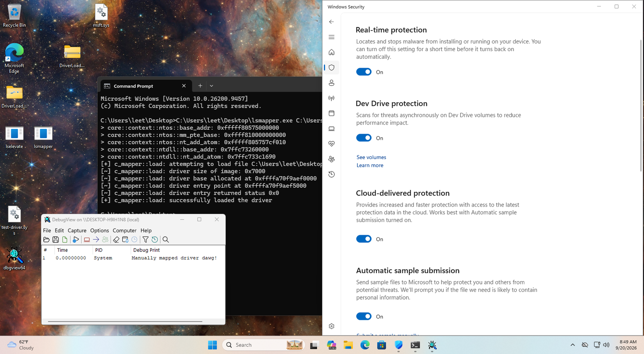
Task: Turn off Dev Drive protection toggle
Action: tap(364, 138)
